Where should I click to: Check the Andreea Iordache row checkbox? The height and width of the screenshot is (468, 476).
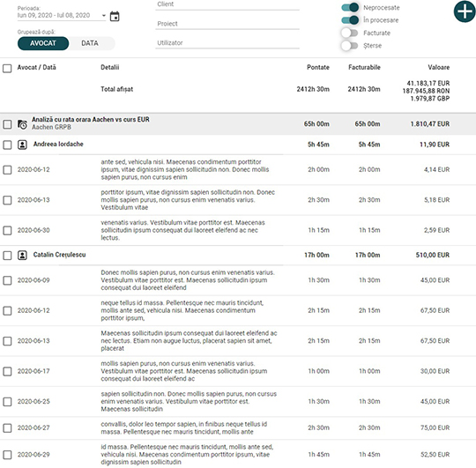[7, 145]
